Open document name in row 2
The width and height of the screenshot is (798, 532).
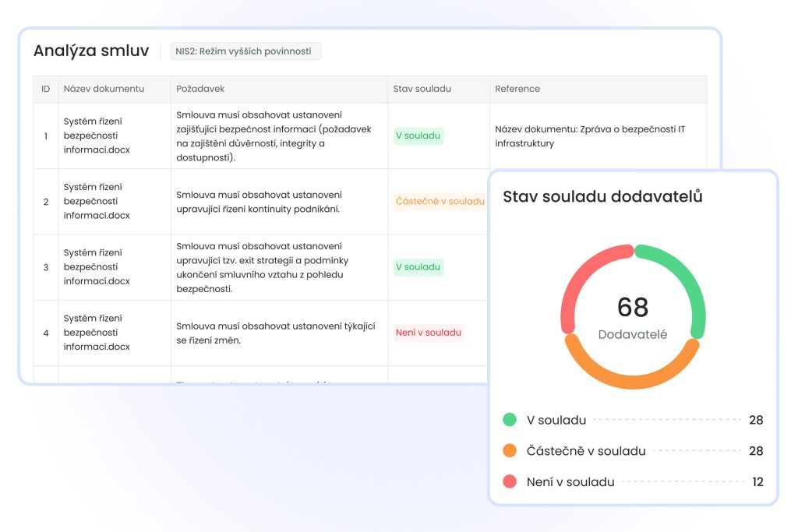[97, 202]
